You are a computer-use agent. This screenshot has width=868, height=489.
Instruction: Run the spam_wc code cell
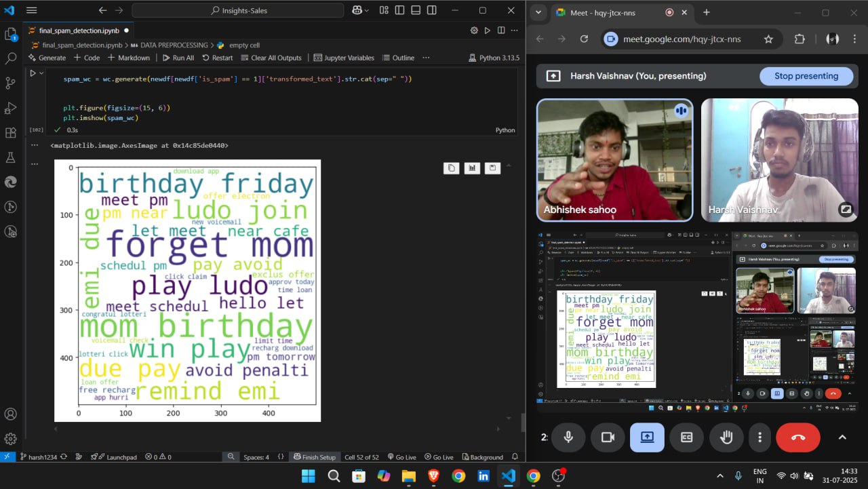(32, 73)
